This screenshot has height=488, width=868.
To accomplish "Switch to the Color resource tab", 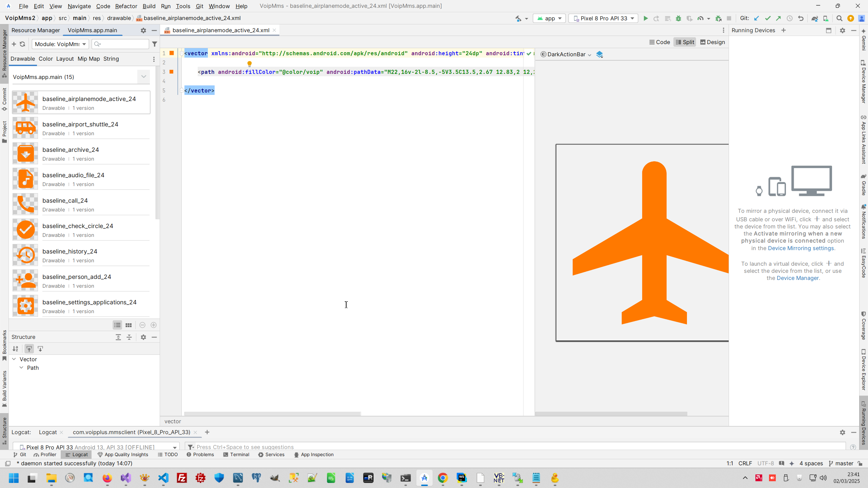I will tap(45, 59).
